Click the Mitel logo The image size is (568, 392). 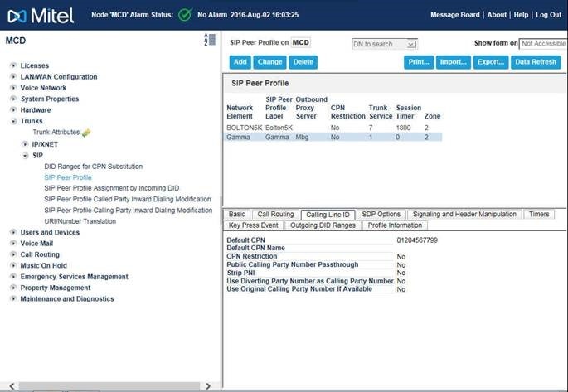click(41, 16)
